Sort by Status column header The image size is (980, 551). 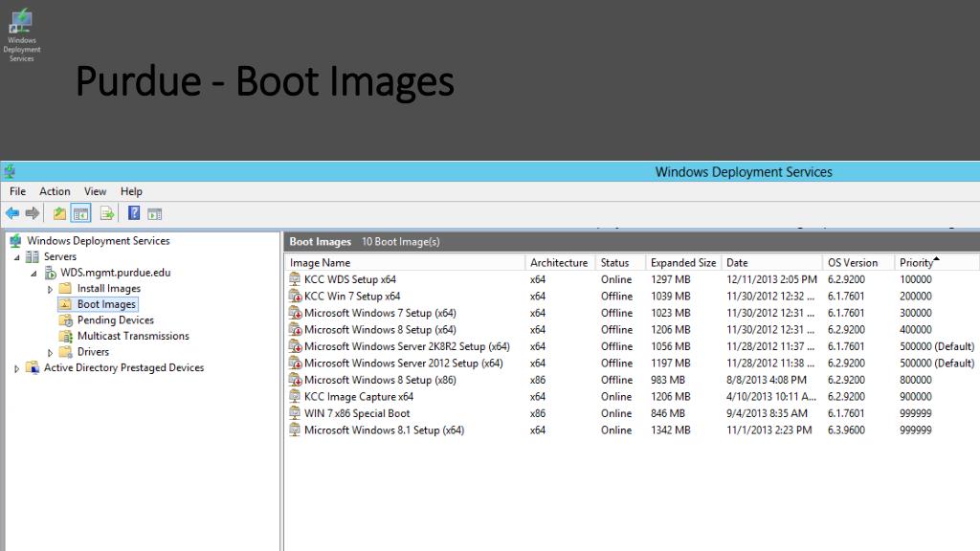[x=620, y=262]
